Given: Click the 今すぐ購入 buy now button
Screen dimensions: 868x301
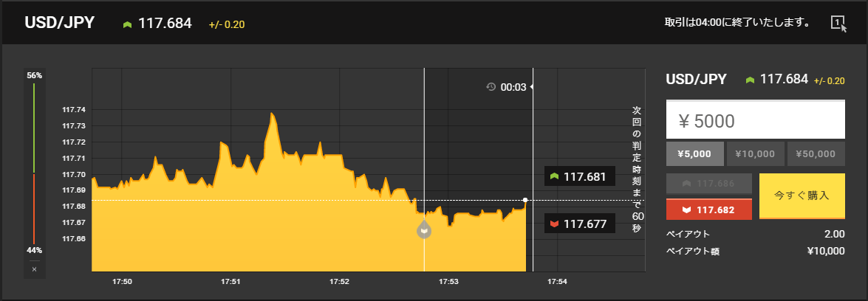Looking at the screenshot, I should [x=802, y=196].
